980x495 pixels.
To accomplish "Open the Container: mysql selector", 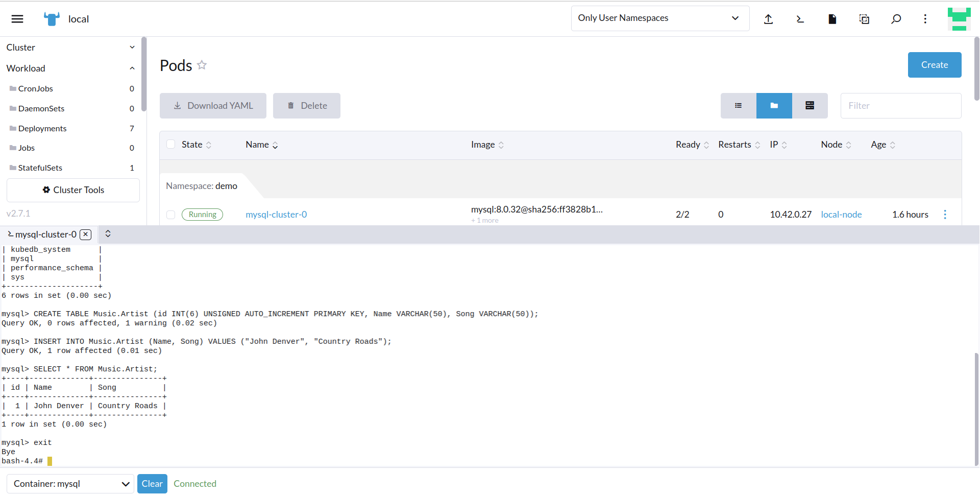I will point(70,484).
